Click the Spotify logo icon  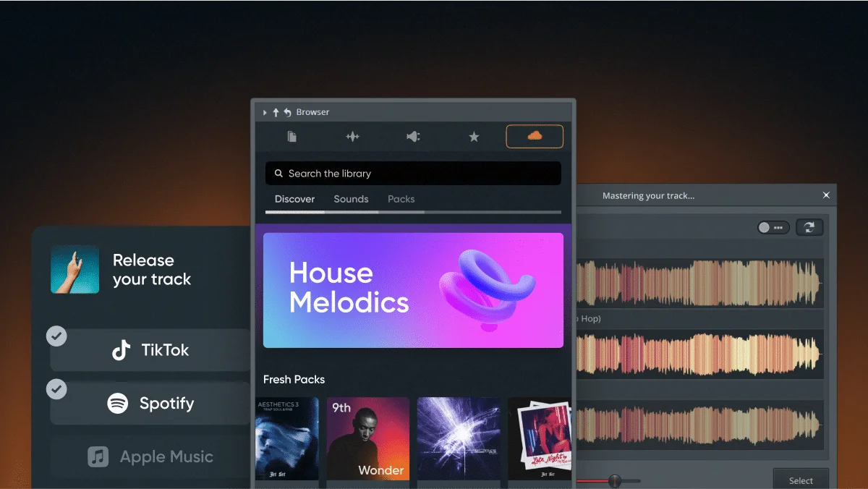(118, 404)
